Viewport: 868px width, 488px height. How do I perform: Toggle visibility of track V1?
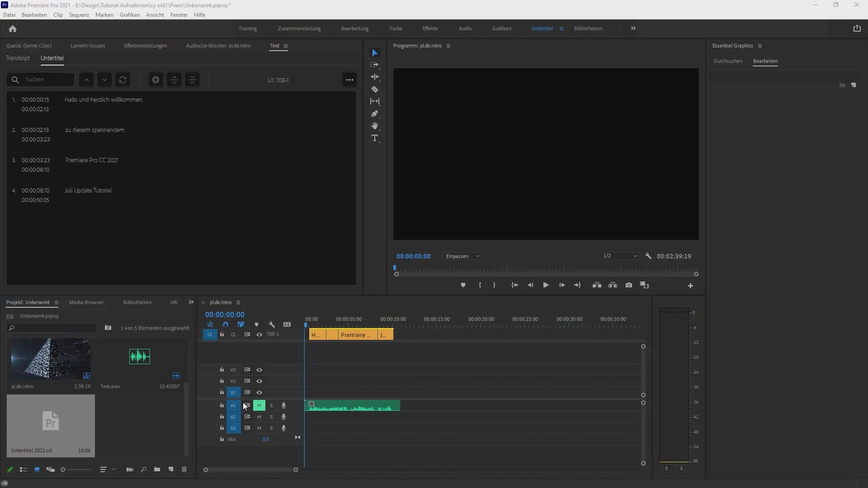click(x=259, y=392)
